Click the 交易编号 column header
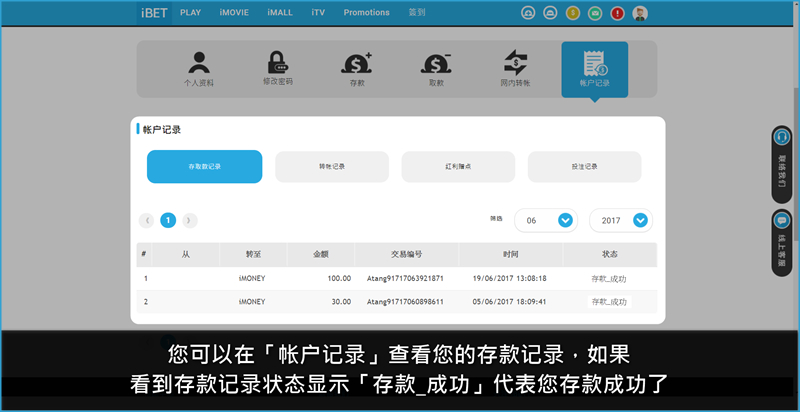The width and height of the screenshot is (800, 412). [407, 254]
